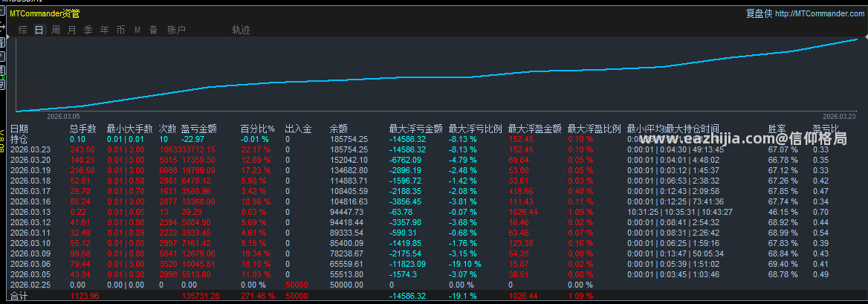Click the 日期 column header
Screen dimensions: 868x304
[x=19, y=129]
